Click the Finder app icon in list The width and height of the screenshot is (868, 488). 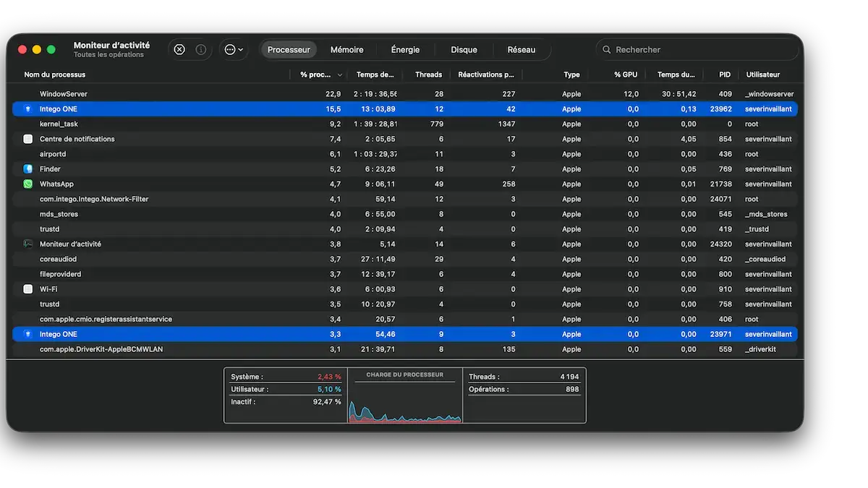(27, 169)
